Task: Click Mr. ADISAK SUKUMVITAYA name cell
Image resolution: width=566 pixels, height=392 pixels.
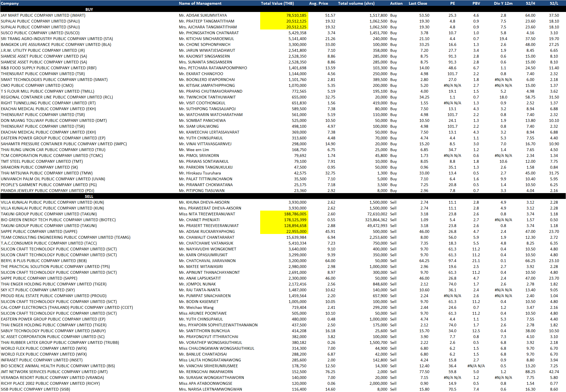Action: coord(203,15)
